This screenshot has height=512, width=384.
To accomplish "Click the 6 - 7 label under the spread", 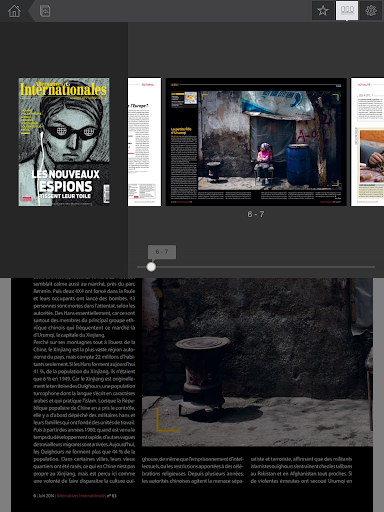I will (x=256, y=214).
